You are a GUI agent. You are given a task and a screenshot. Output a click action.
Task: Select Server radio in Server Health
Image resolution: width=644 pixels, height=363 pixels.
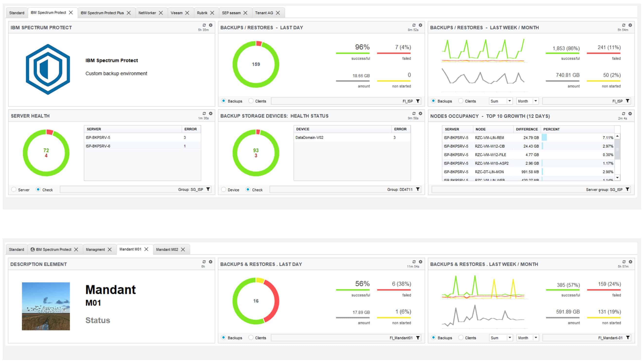point(14,190)
